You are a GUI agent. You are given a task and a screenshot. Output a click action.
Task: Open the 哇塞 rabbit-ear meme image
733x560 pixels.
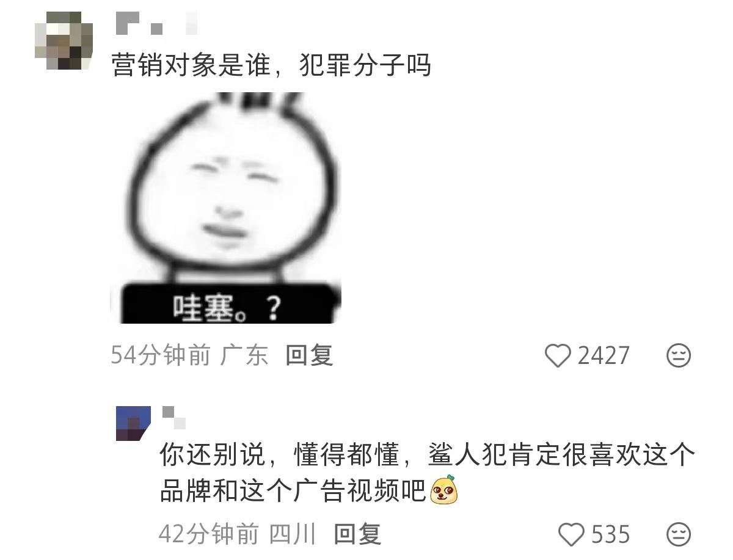[225, 208]
